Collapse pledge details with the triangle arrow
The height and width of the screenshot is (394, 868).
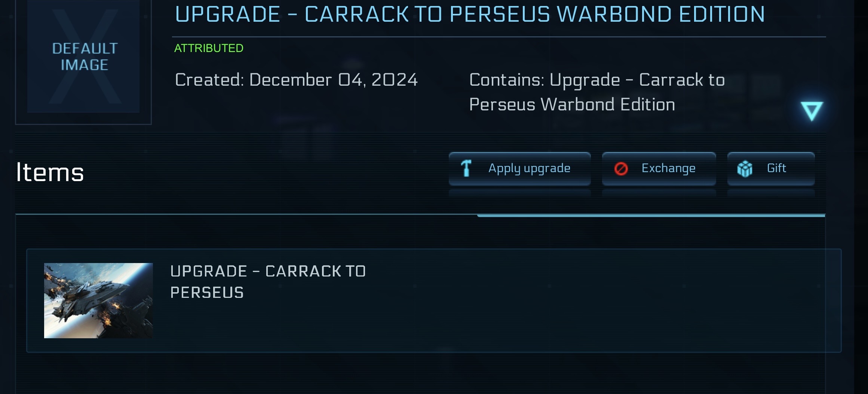click(812, 111)
